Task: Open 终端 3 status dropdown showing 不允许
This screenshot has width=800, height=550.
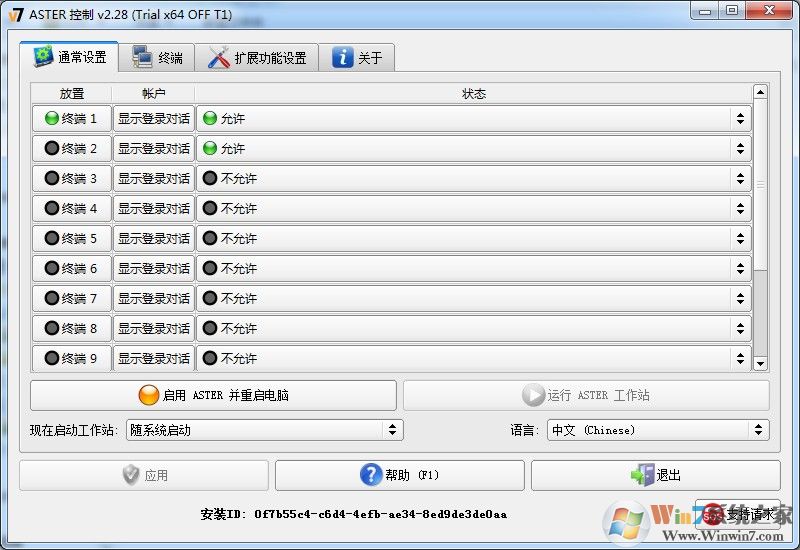Action: (x=474, y=179)
